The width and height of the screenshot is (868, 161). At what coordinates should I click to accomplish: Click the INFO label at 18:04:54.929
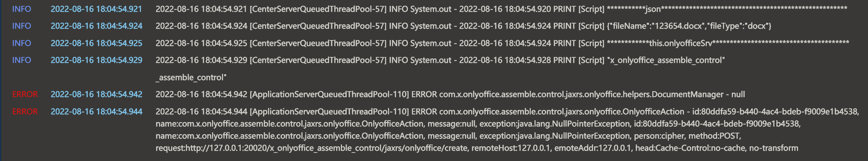point(21,60)
